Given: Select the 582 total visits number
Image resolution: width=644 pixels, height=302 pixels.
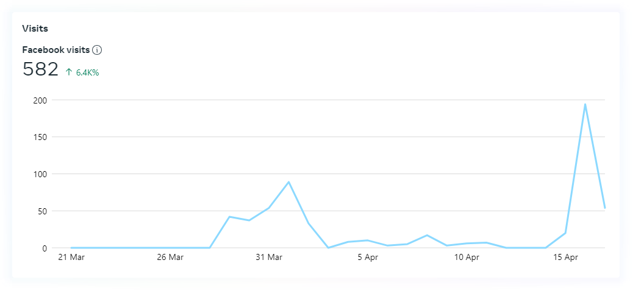Looking at the screenshot, I should 40,69.
